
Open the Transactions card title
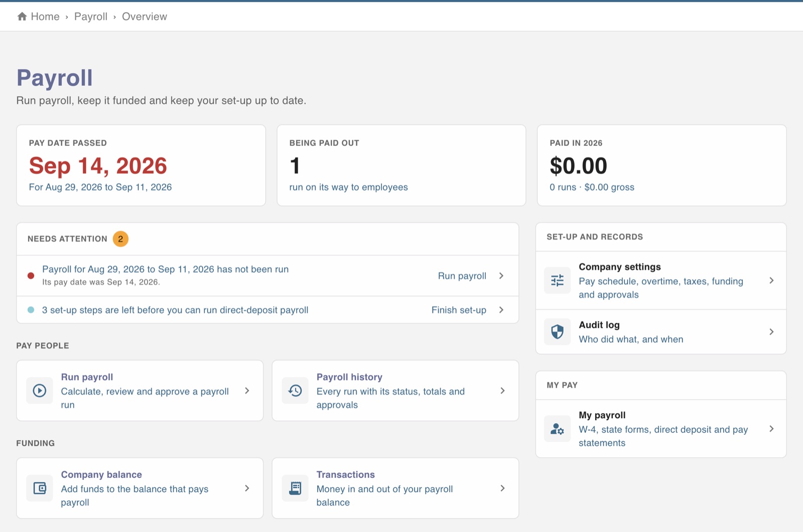pos(345,474)
